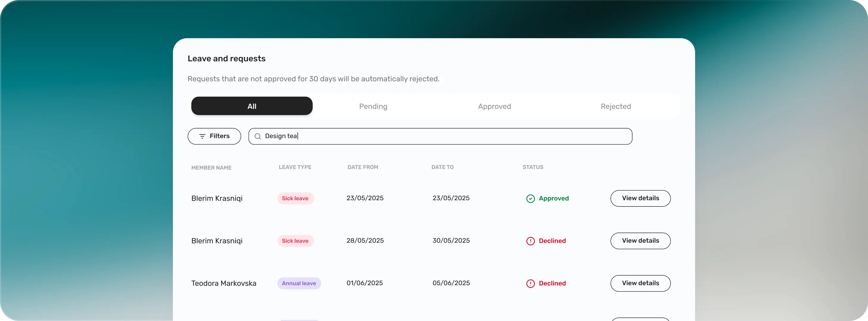Click the Annual leave tag
868x321 pixels.
pos(299,283)
